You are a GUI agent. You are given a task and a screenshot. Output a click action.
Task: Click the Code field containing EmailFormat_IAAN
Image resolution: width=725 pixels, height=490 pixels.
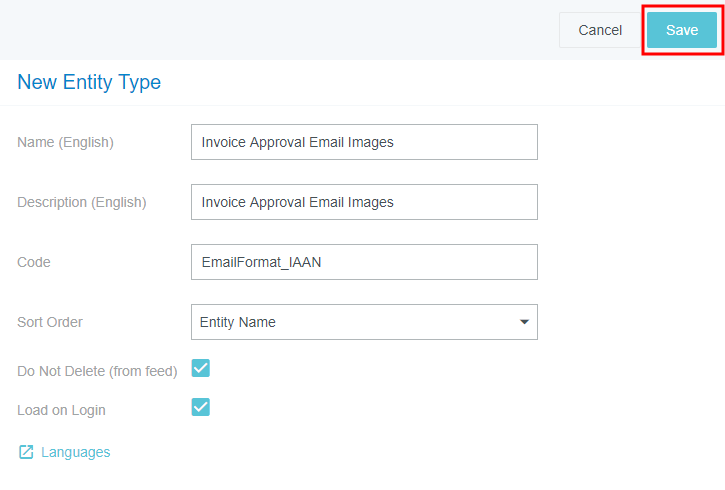click(364, 262)
